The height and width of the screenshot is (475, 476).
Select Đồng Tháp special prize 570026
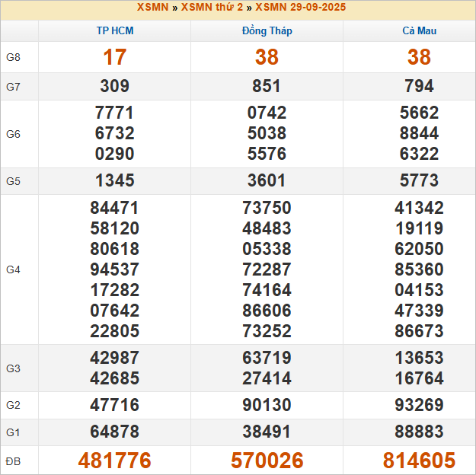[267, 461]
